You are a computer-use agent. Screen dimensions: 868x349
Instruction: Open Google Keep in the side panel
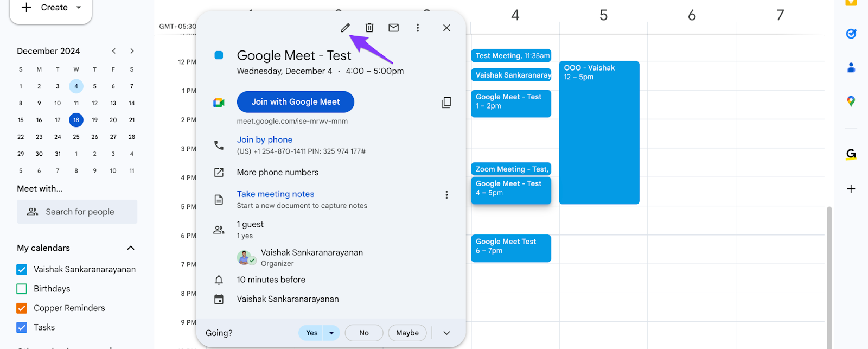(x=851, y=3)
